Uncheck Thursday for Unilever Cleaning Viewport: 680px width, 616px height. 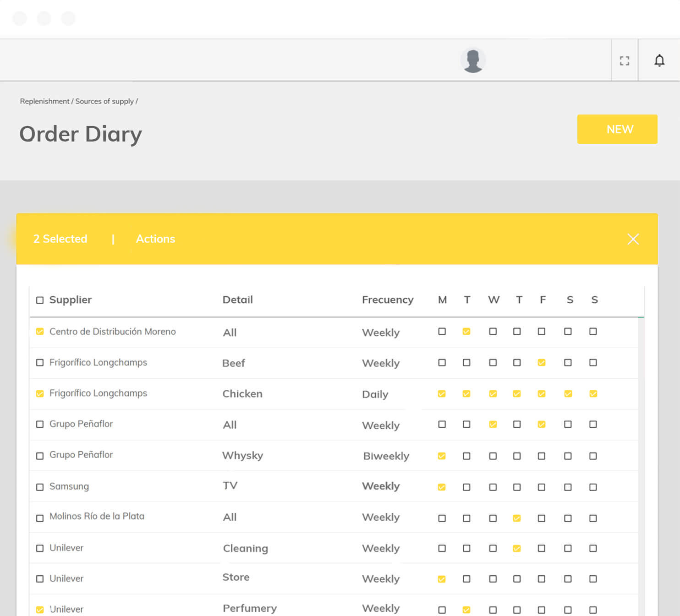tap(517, 548)
